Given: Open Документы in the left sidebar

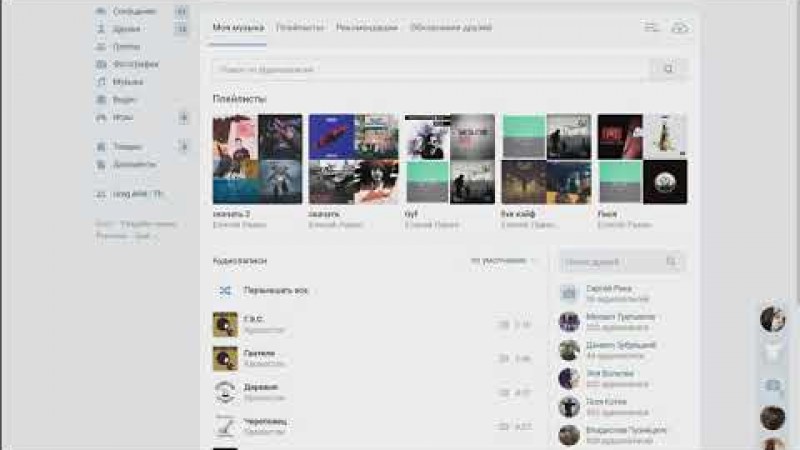Looking at the screenshot, I should (134, 163).
